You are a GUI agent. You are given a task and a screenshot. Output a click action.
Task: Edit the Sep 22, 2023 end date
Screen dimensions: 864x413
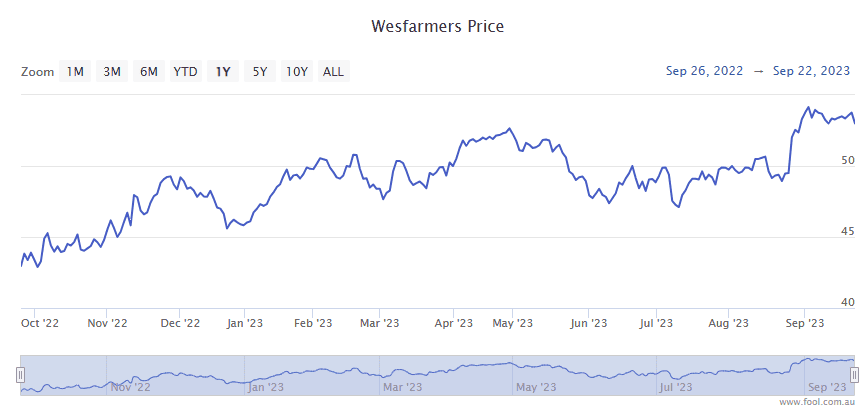pos(812,71)
